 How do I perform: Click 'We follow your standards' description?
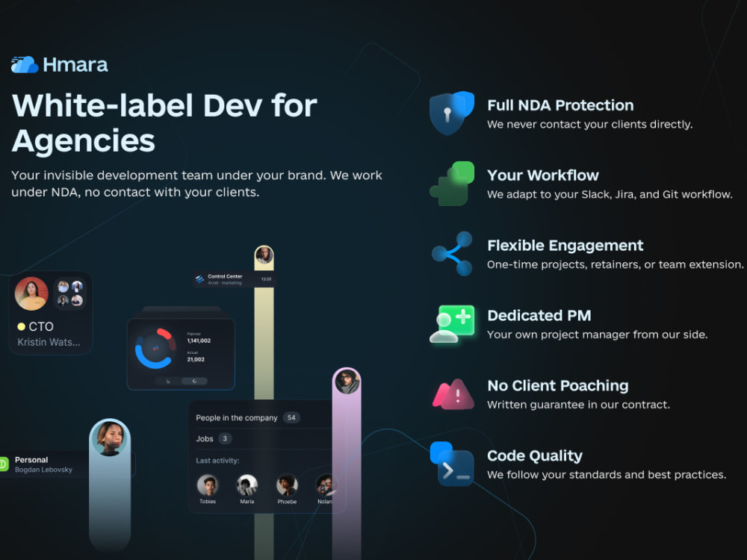(607, 474)
